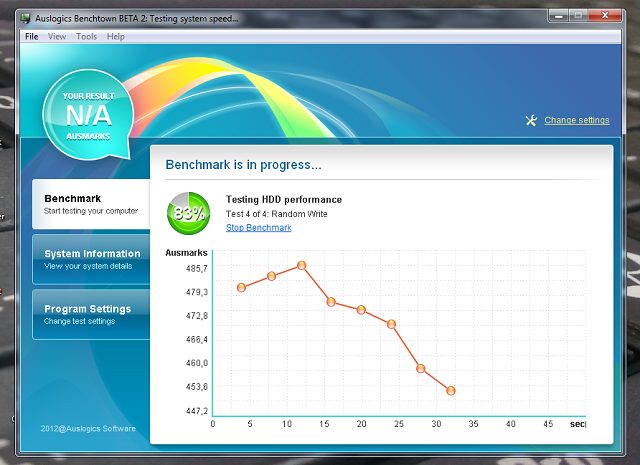
Task: Click the first graph data point near 4 sec
Action: click(241, 287)
